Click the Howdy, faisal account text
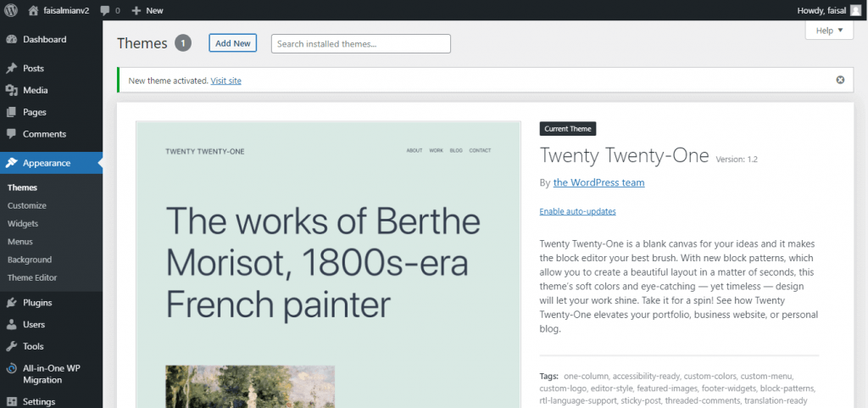Screen dimensions: 868x408 tap(822, 10)
